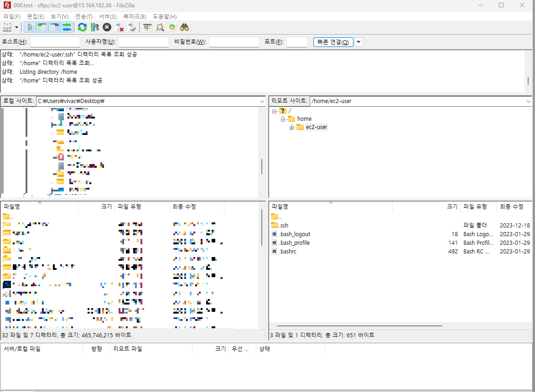535x392 pixels.
Task: Toggle the local directory tree view
Action: point(42,27)
